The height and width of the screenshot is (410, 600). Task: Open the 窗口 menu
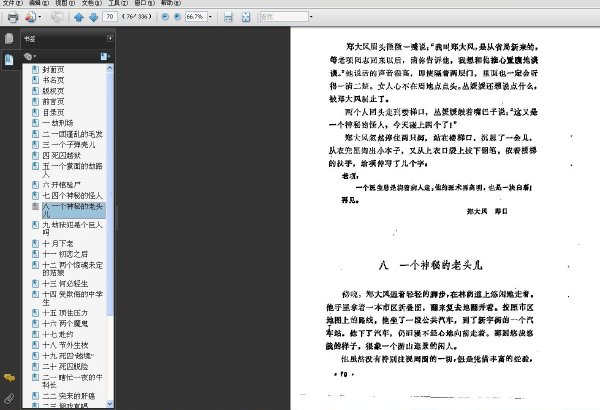point(144,3)
